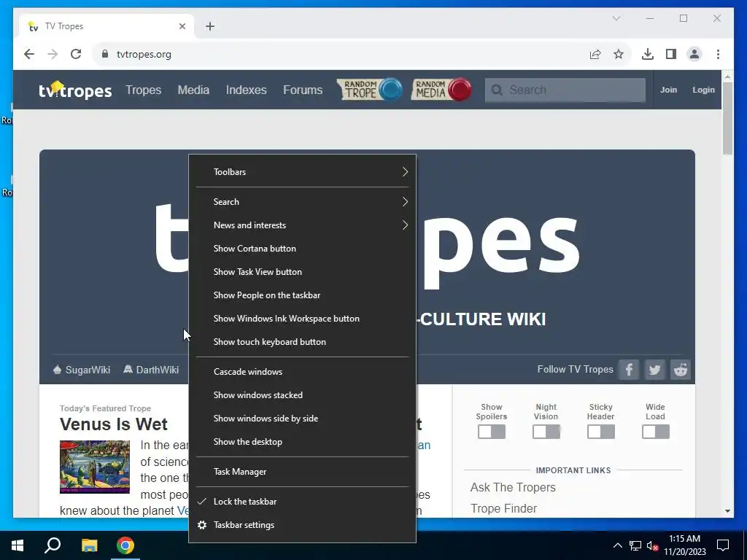Image resolution: width=747 pixels, height=560 pixels.
Task: Toggle Show Task View button option
Action: (303, 272)
